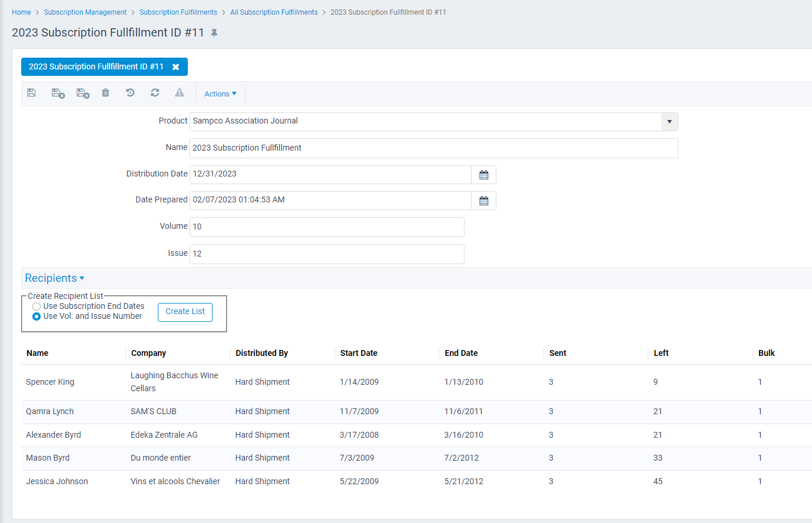Click Laughing Bacchus Wine Cellars cell
This screenshot has height=523, width=812.
point(174,382)
